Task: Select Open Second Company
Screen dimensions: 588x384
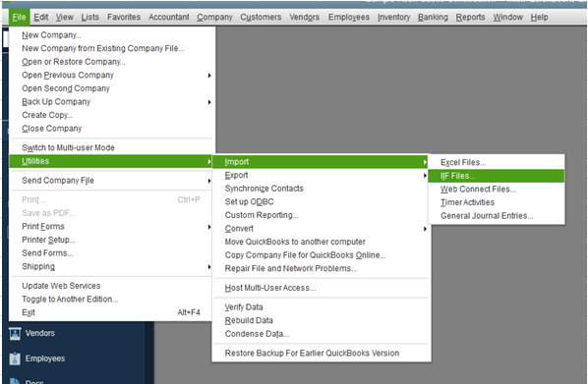Action: coord(112,88)
